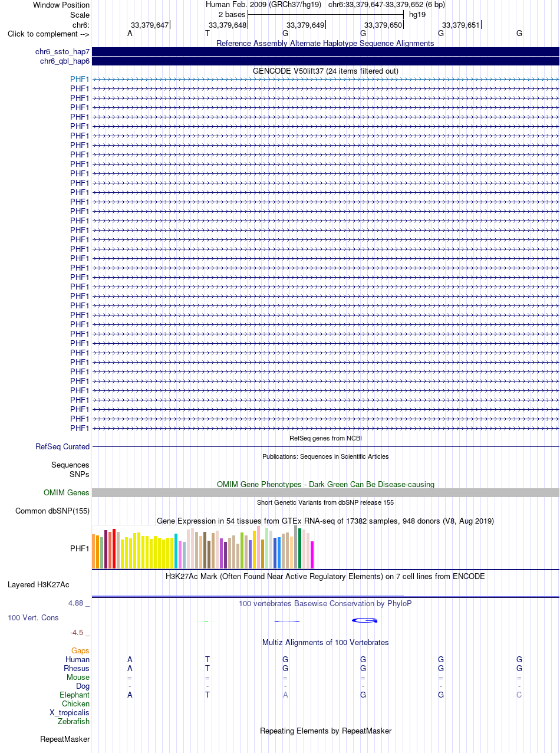This screenshot has height=753, width=560.
Task: Click the Mouse alignment row label
Action: click(x=78, y=678)
